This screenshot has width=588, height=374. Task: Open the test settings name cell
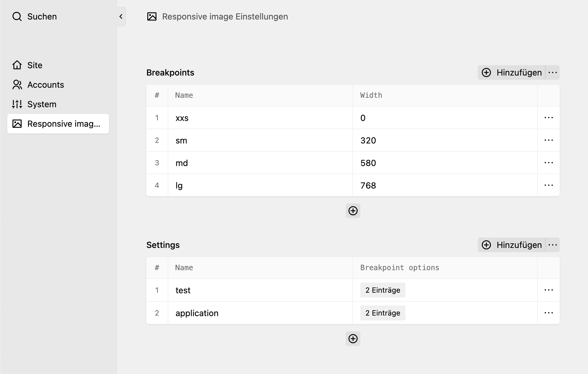261,290
